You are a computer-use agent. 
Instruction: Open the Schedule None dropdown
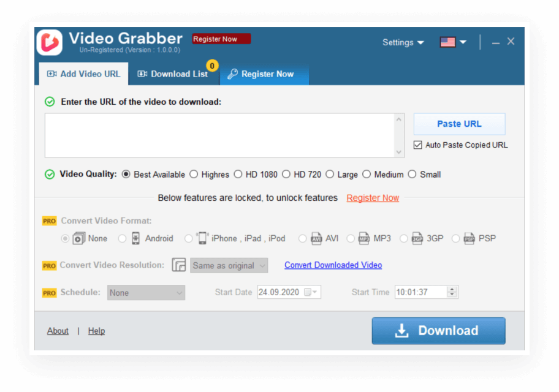point(146,293)
